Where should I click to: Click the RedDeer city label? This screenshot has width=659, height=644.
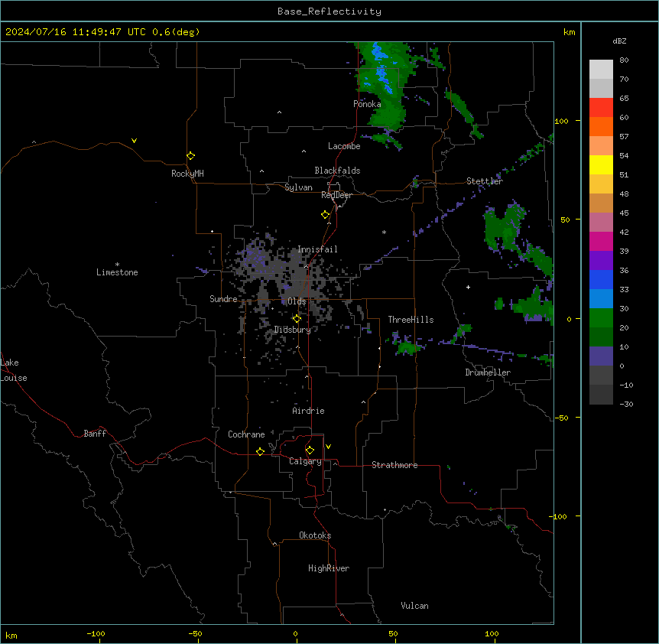[x=336, y=195]
